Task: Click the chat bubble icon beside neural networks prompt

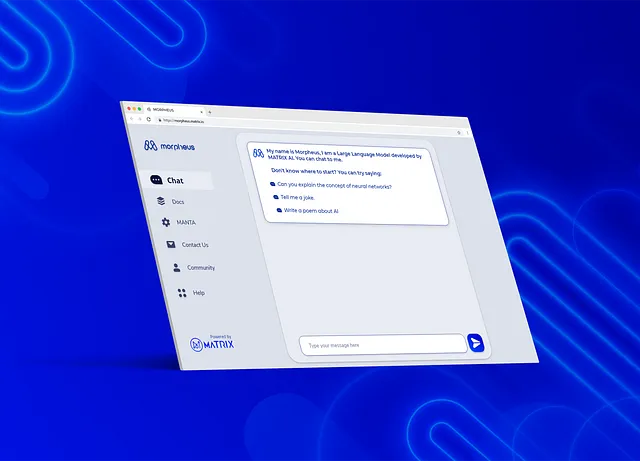Action: pos(273,184)
